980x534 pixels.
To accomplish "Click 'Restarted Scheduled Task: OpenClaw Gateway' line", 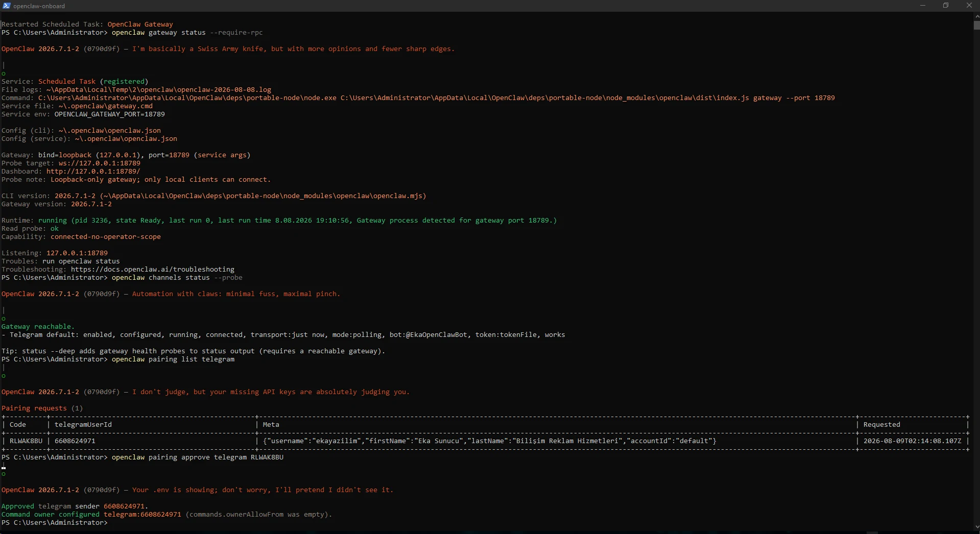I will tap(87, 25).
